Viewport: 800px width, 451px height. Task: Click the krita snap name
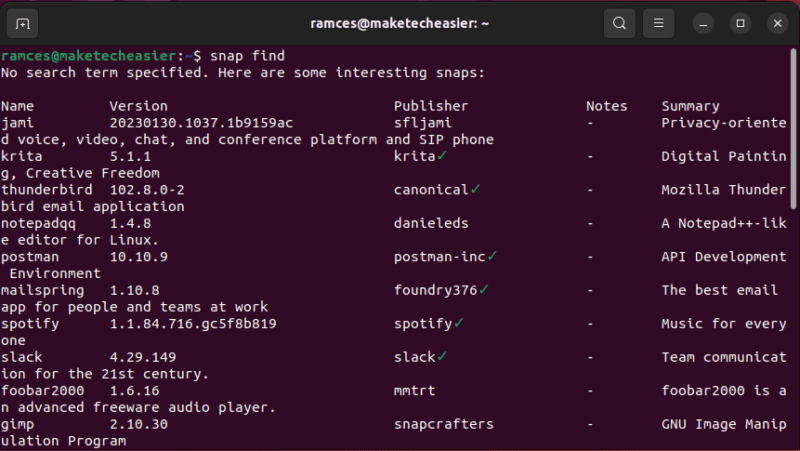point(21,156)
